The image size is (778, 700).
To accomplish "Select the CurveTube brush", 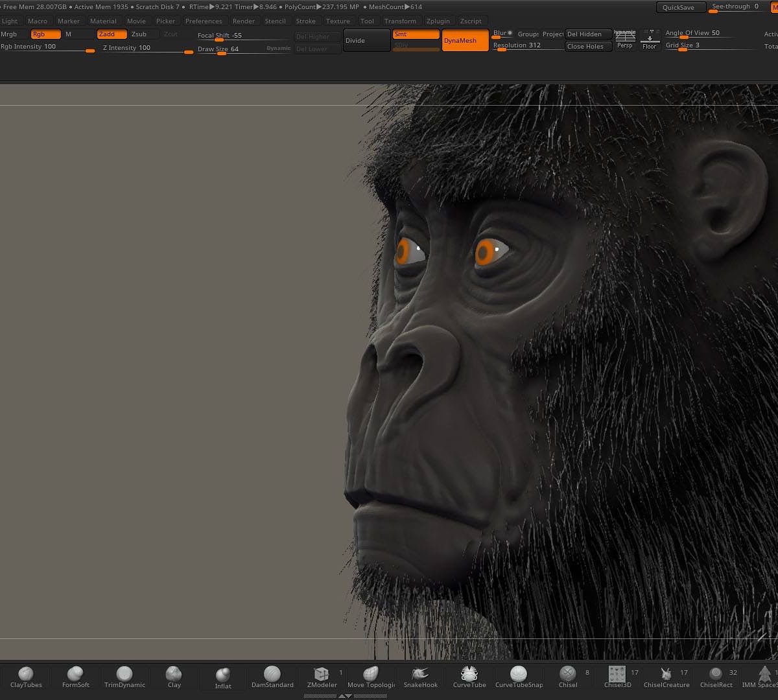I will 469,677.
